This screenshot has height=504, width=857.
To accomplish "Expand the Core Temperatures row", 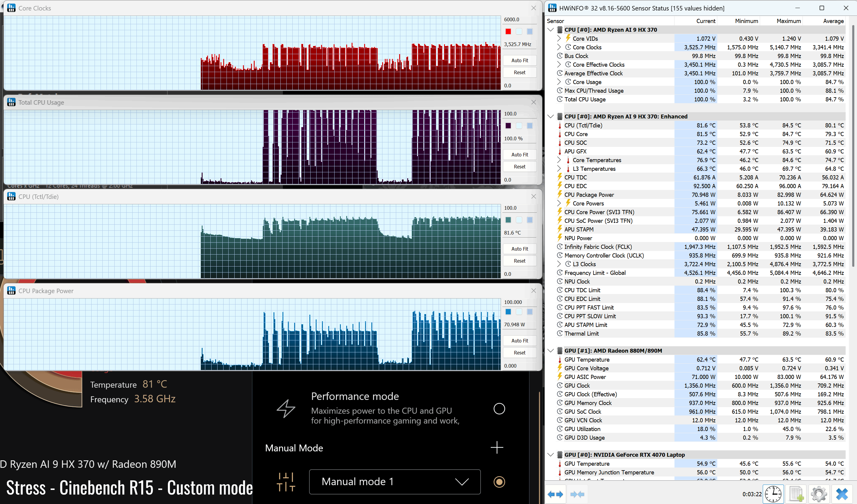I will point(559,160).
